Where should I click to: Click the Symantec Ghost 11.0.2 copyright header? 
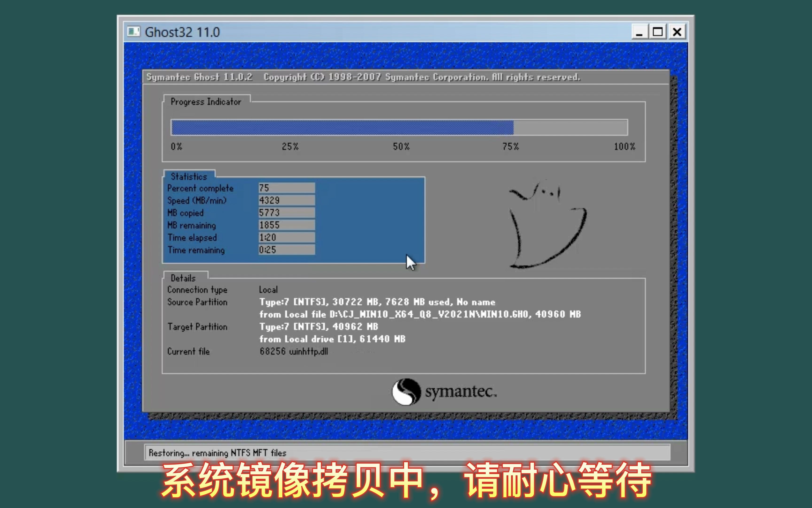(x=363, y=77)
